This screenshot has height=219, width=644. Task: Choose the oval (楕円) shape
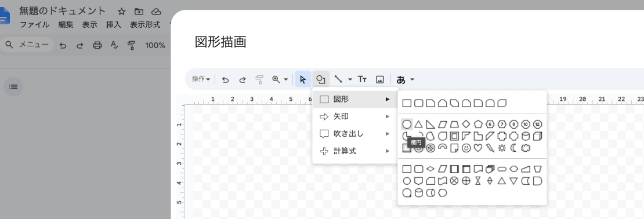(407, 124)
